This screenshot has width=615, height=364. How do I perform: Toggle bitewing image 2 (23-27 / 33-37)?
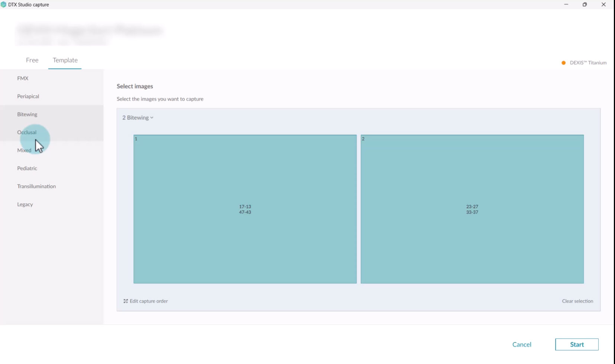[472, 209]
